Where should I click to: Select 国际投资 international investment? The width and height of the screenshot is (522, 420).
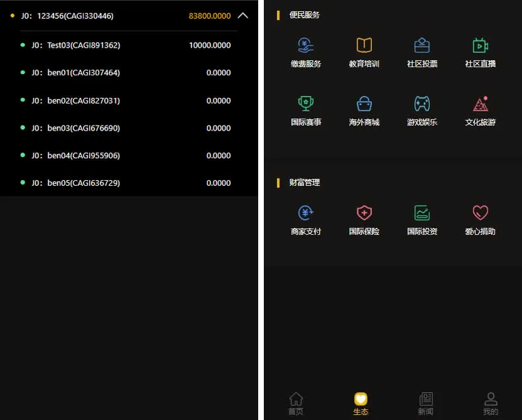[x=421, y=218]
